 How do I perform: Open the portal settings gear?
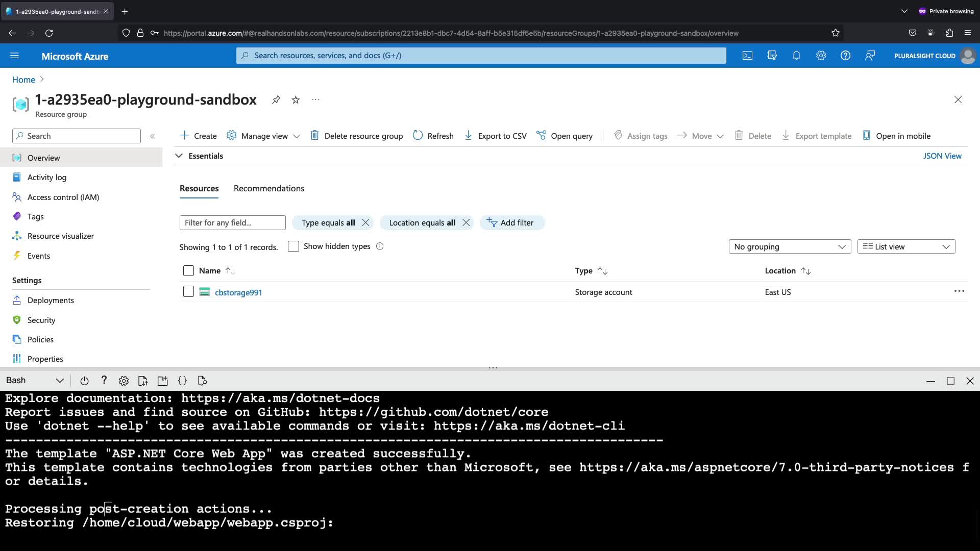tap(821, 56)
